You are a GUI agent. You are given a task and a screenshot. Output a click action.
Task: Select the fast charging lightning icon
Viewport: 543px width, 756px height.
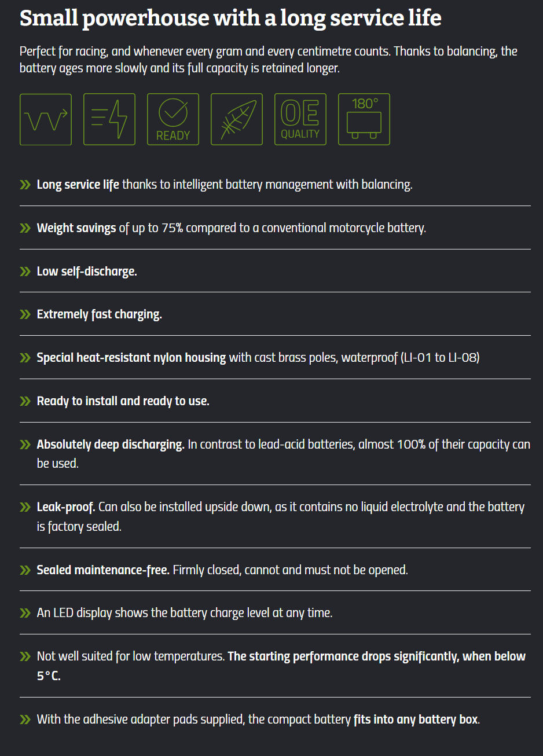pos(109,119)
